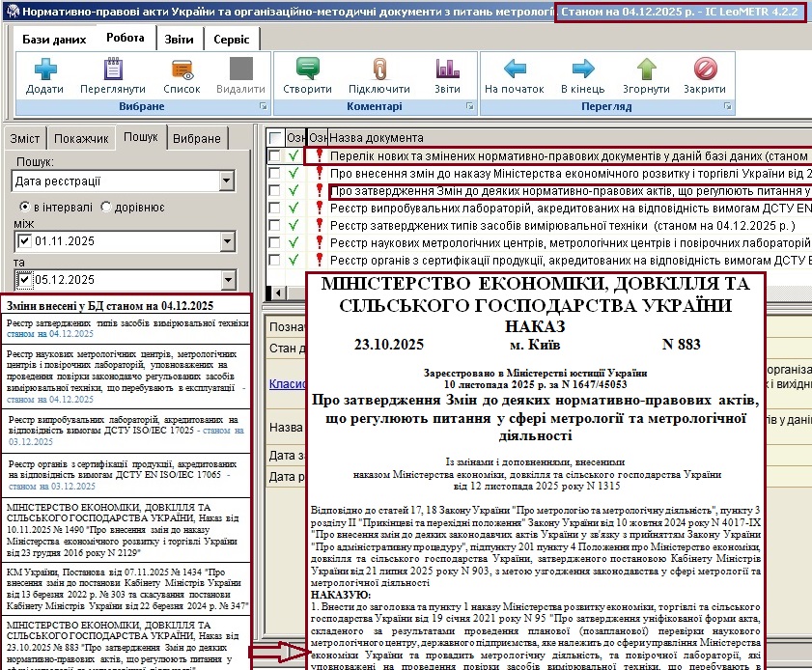
Task: Expand the 05.12.2025 date picker dropdown
Action: point(227,281)
